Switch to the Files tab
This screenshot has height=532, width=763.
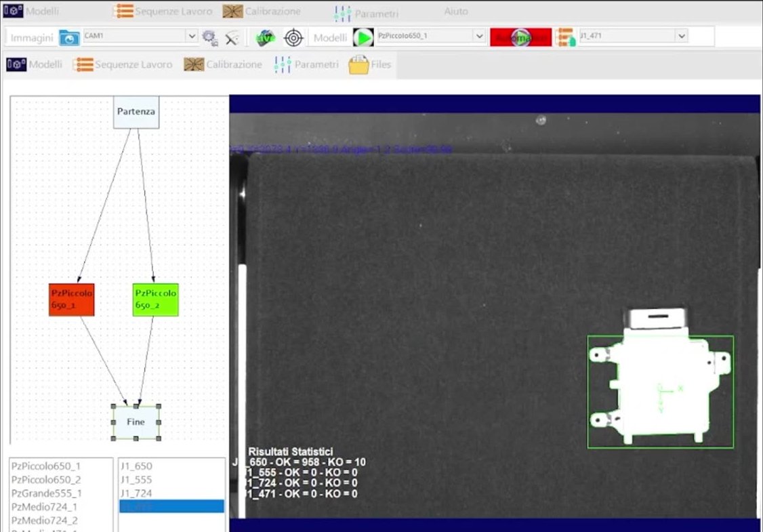[370, 64]
